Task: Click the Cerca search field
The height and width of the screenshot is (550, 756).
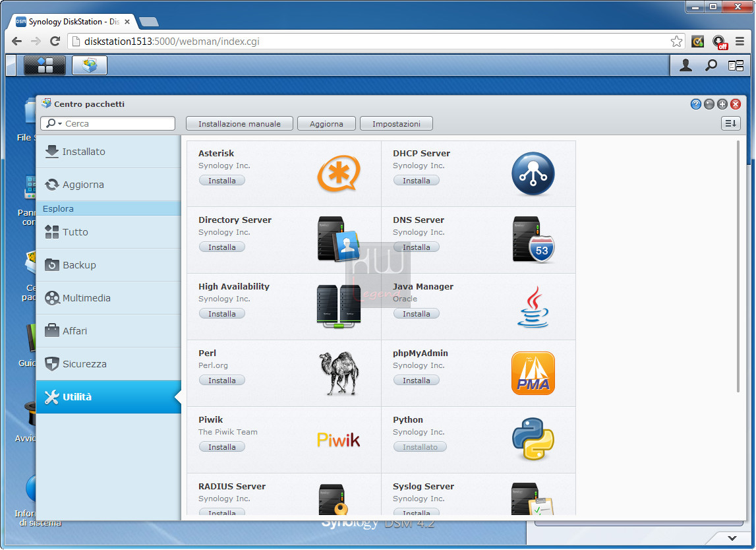Action: click(107, 123)
